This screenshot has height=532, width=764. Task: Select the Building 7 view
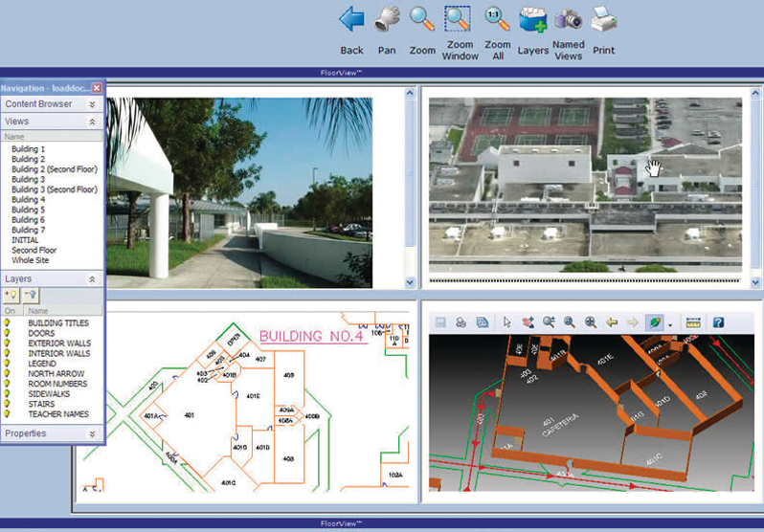pos(29,230)
